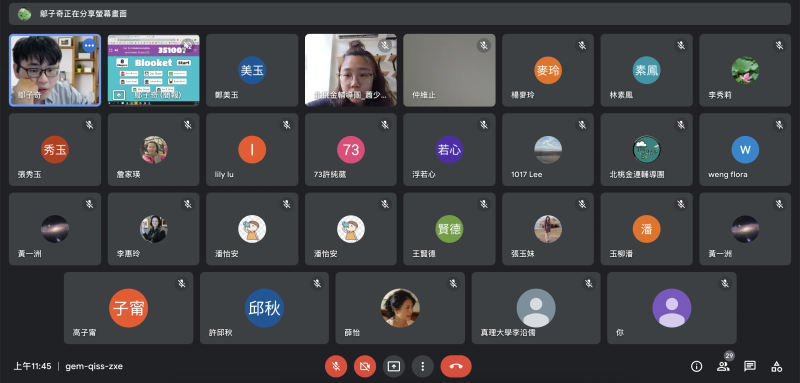
Task: Click the meeting code gem-qiss-zxe
Action: [x=94, y=366]
